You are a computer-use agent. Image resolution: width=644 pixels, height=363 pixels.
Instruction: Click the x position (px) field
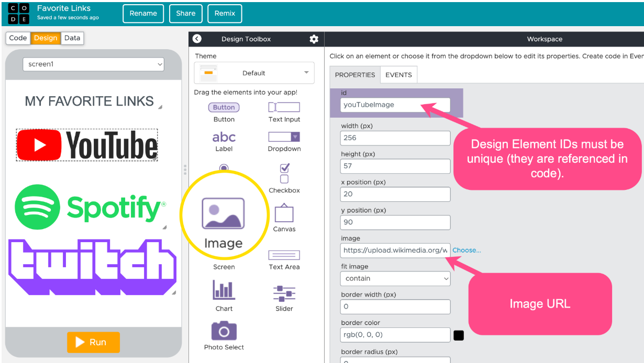click(395, 194)
